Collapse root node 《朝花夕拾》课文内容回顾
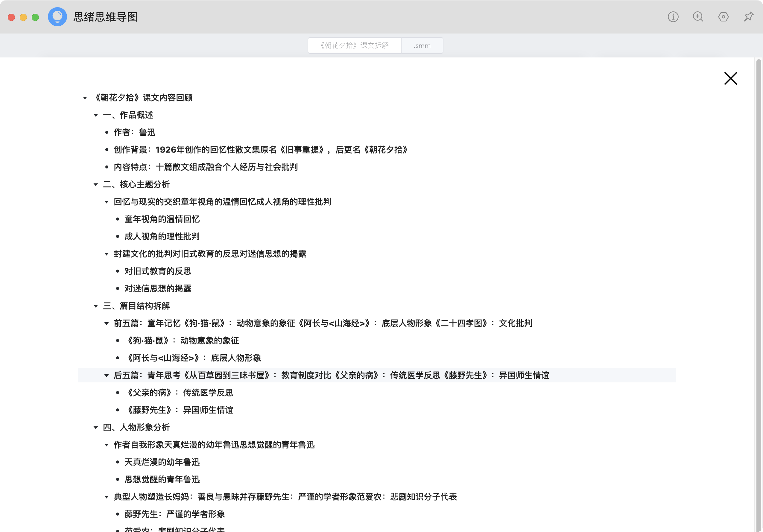 point(85,98)
